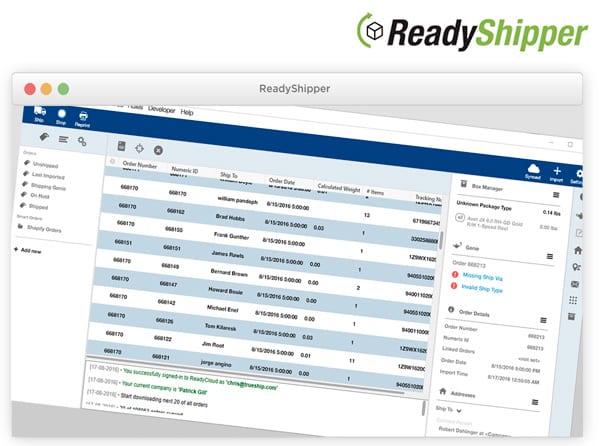Viewport: 600px width, 446px height.
Task: Click the genie lamp icon in right strip
Action: (579, 215)
